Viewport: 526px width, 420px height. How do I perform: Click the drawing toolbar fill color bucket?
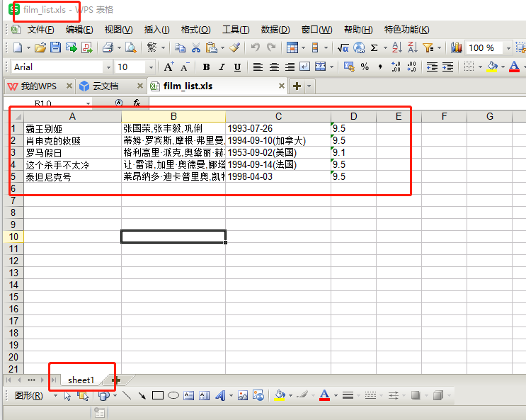coord(280,395)
